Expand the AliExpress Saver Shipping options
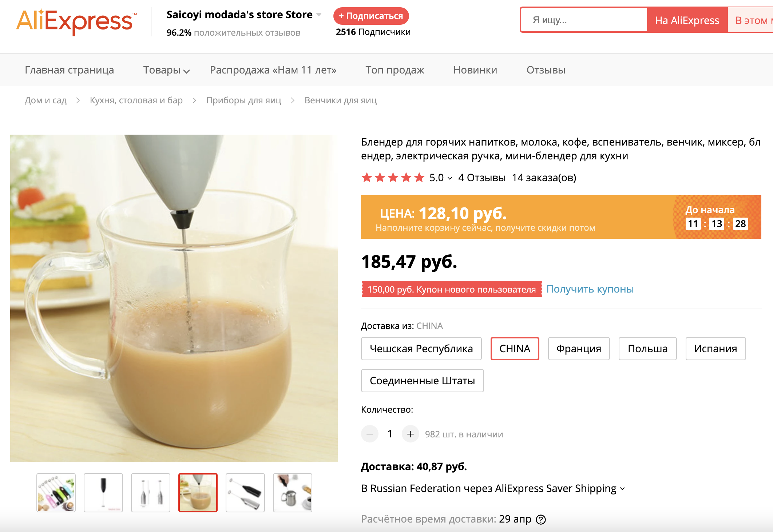This screenshot has height=532, width=773. pyautogui.click(x=622, y=489)
